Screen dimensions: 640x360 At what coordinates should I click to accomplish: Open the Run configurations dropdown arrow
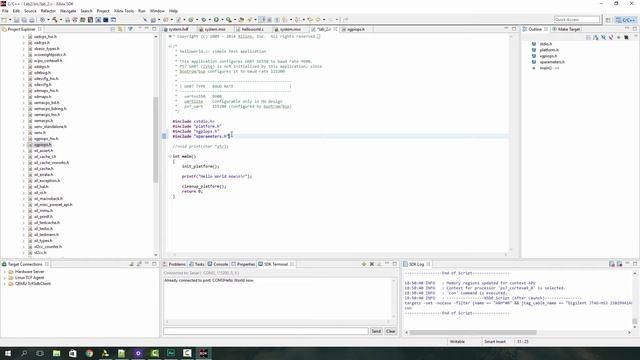coord(222,20)
